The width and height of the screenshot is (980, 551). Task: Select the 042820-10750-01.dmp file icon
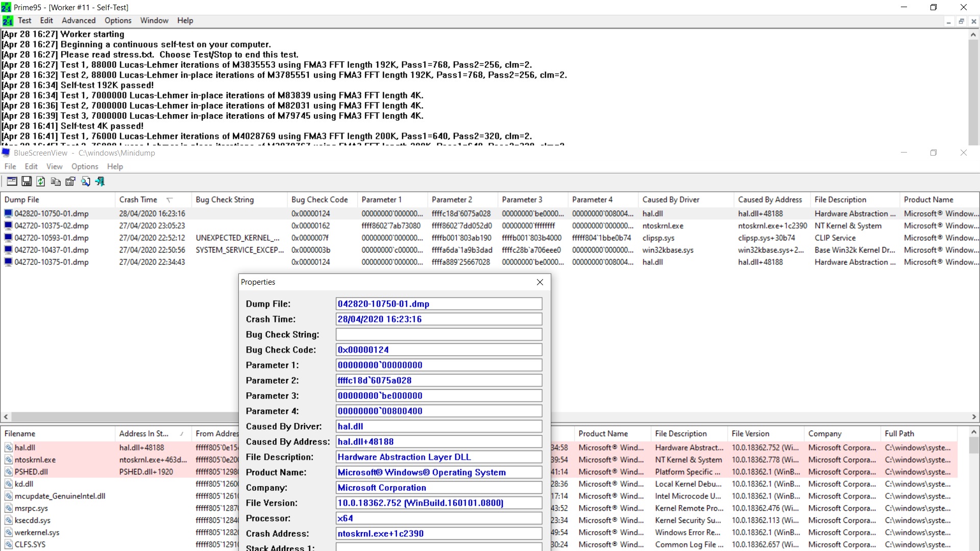8,214
